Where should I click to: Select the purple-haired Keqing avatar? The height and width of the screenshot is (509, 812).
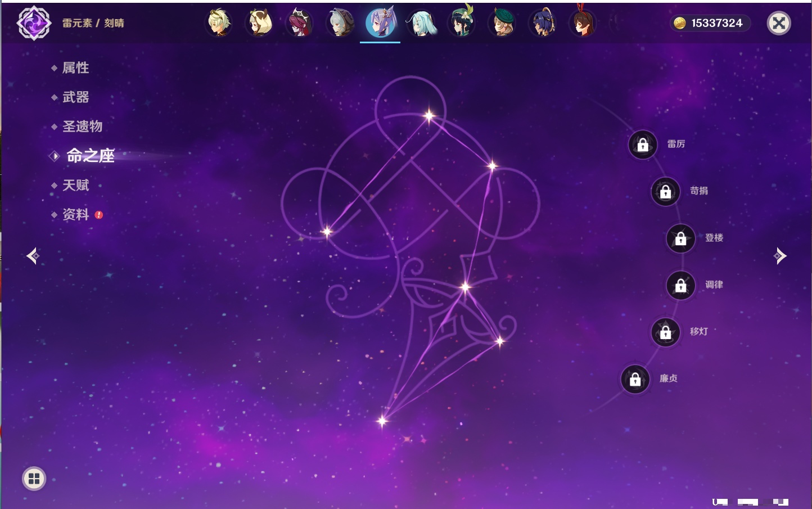click(x=381, y=23)
